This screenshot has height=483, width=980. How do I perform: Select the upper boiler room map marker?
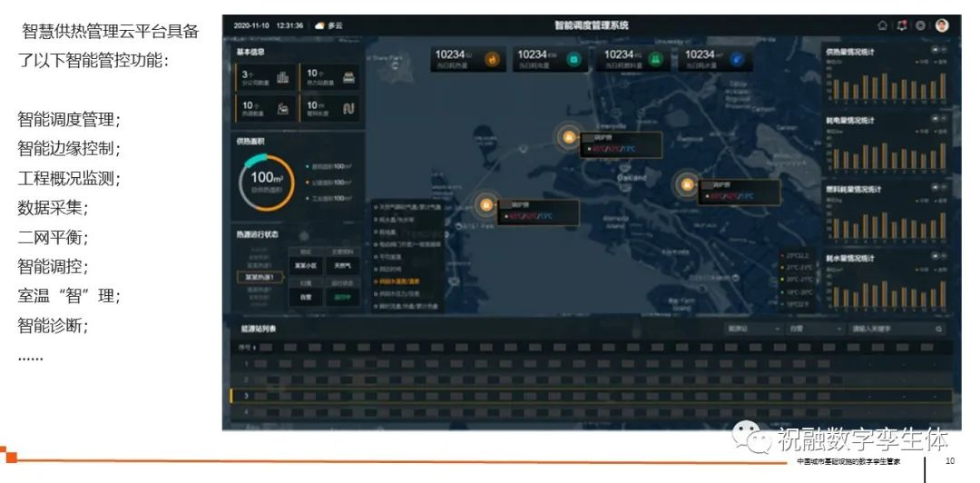pyautogui.click(x=568, y=137)
